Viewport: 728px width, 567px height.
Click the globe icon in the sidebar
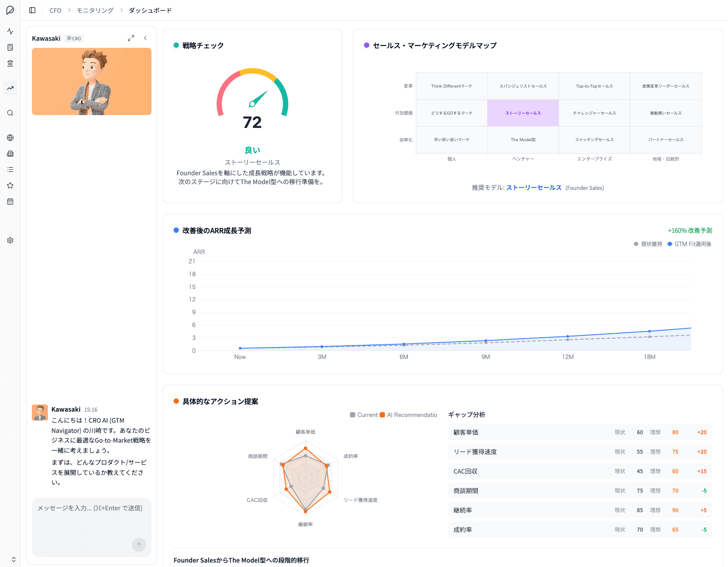pos(10,138)
